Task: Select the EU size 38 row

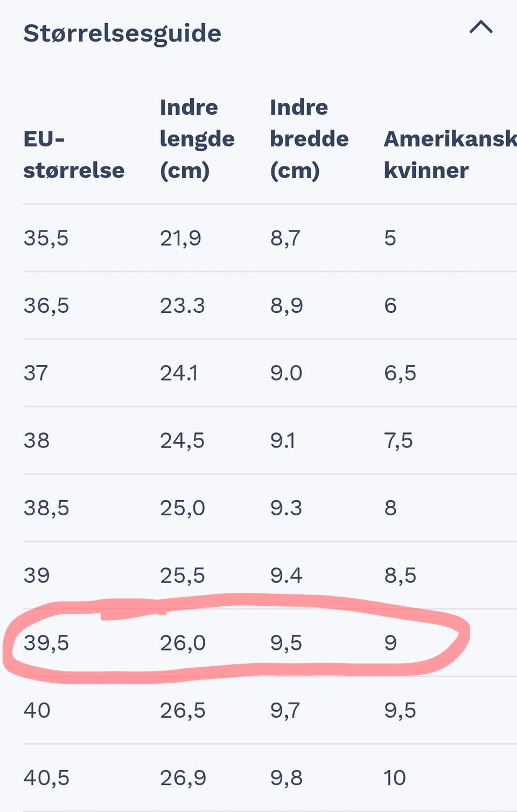Action: click(37, 440)
